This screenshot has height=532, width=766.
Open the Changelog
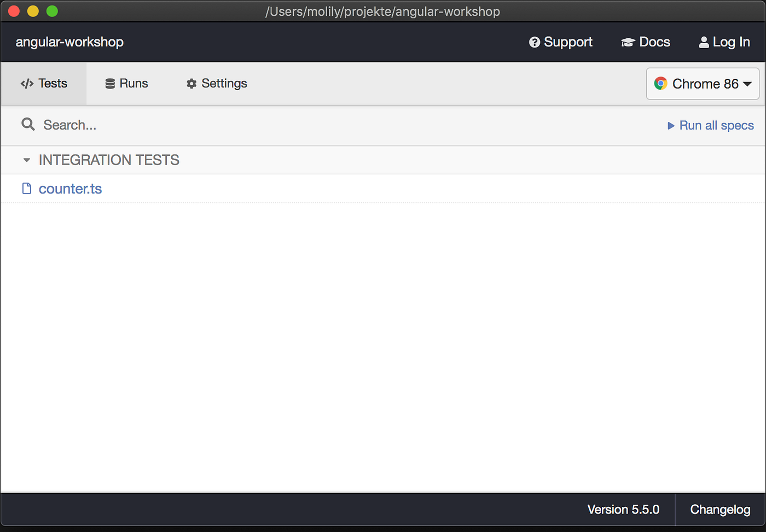tap(720, 509)
